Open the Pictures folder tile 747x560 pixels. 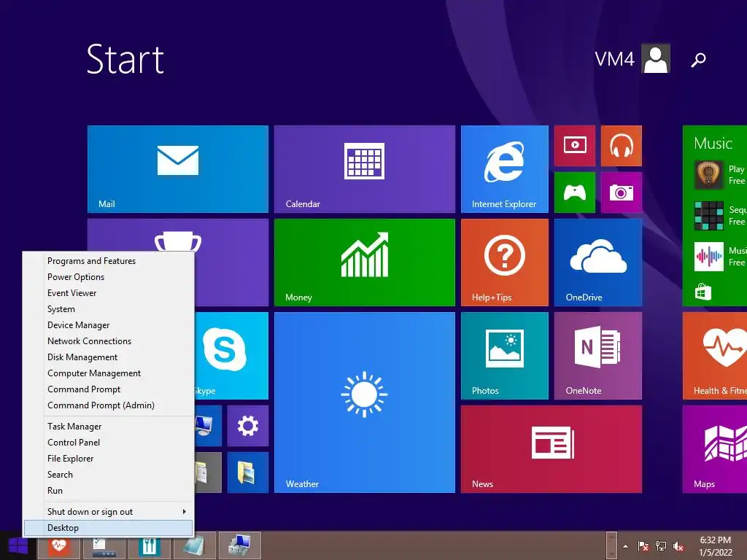[x=248, y=472]
